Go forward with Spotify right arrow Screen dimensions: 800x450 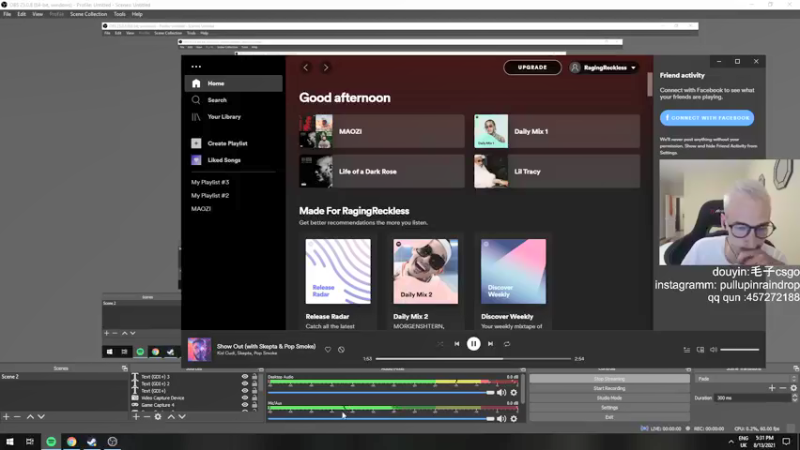point(326,67)
